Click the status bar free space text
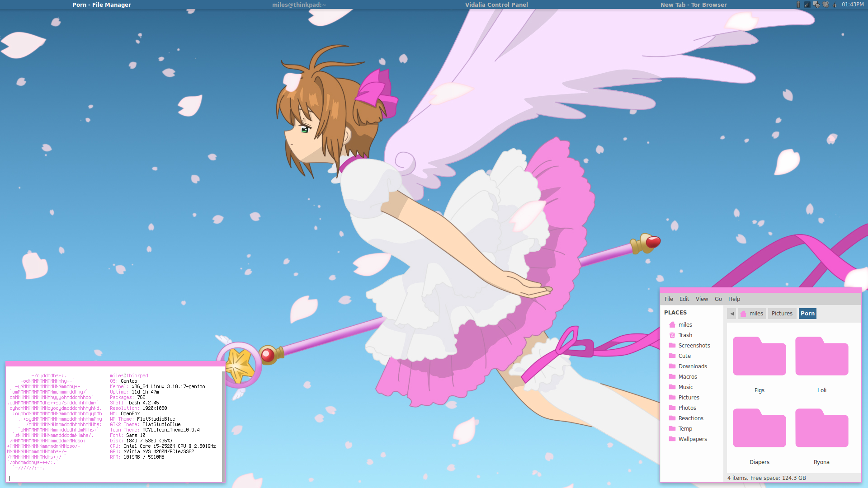Image resolution: width=868 pixels, height=488 pixels. (767, 478)
